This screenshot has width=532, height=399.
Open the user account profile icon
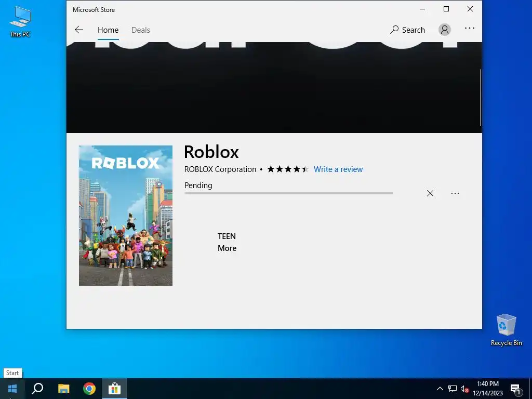click(x=445, y=30)
